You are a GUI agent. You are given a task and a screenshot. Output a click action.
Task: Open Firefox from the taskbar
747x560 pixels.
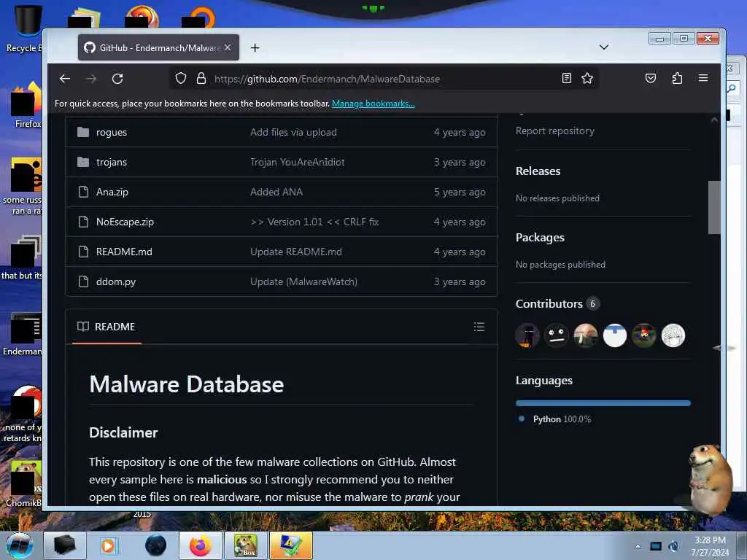[x=201, y=545]
